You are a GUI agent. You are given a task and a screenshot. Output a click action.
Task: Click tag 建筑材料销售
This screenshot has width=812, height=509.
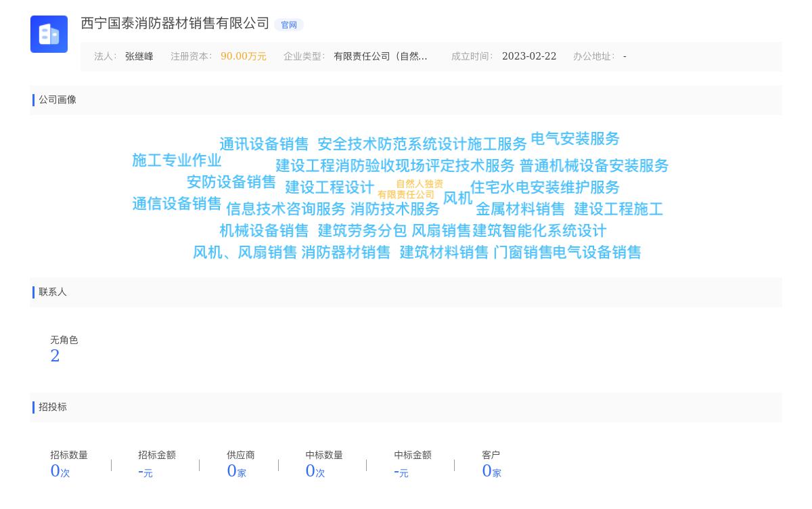pos(444,252)
